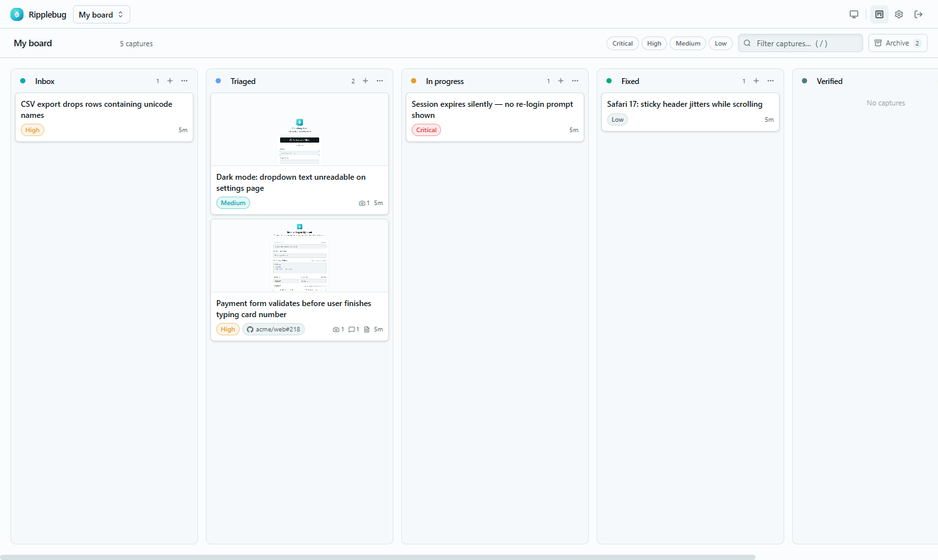This screenshot has height=560, width=938.
Task: Open Payment form validates card title
Action: click(294, 309)
